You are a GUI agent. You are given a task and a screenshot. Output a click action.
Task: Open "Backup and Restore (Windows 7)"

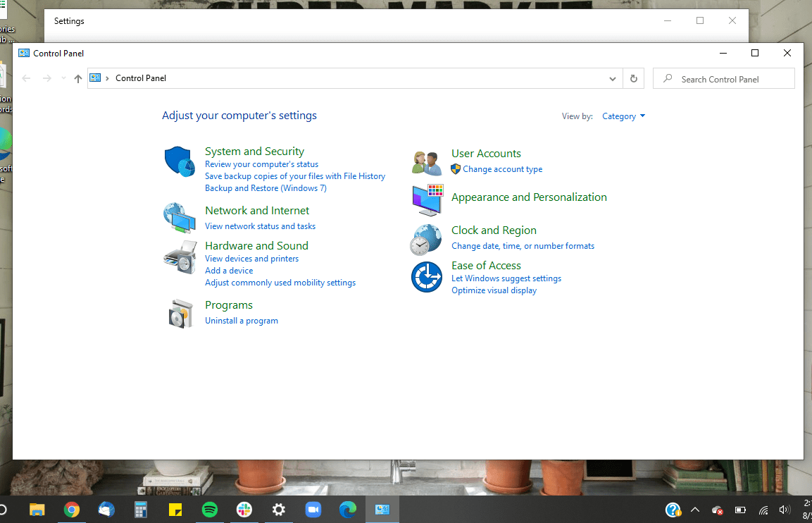point(265,187)
